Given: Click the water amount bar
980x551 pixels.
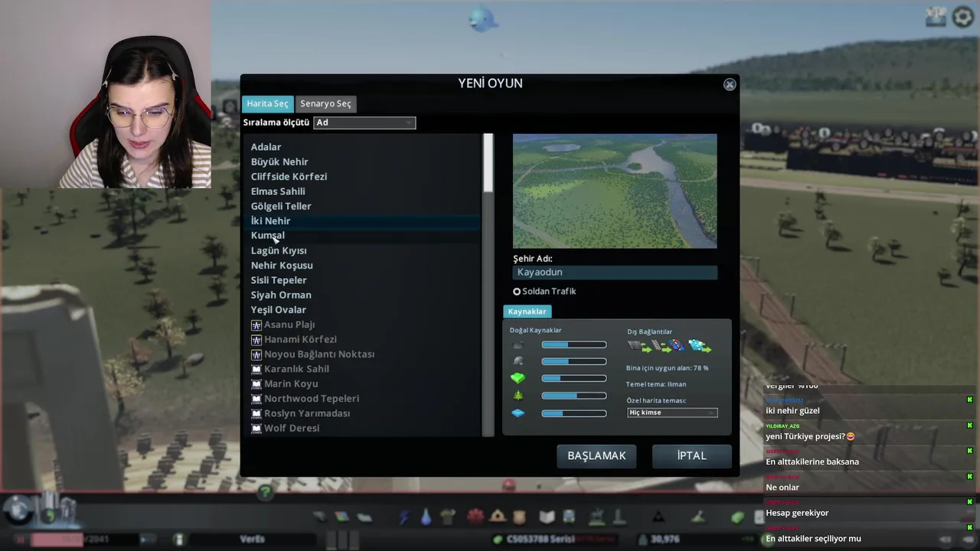Looking at the screenshot, I should pos(573,413).
